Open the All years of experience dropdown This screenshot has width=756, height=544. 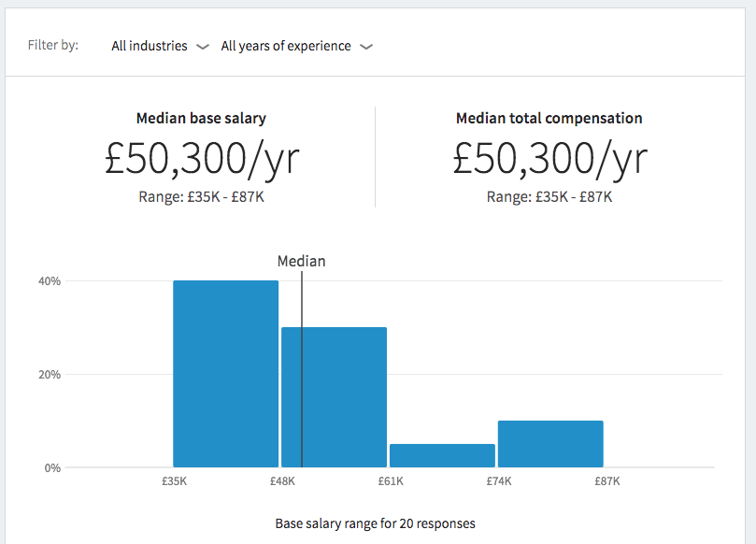point(286,46)
